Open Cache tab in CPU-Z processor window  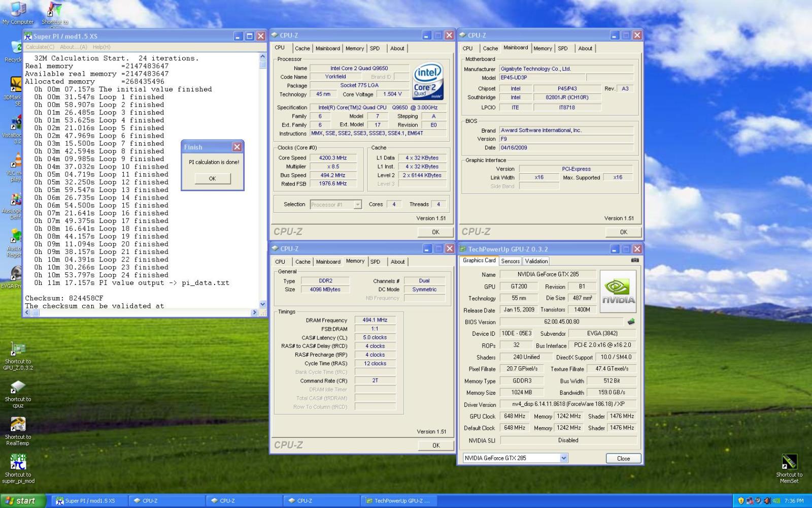click(x=302, y=48)
